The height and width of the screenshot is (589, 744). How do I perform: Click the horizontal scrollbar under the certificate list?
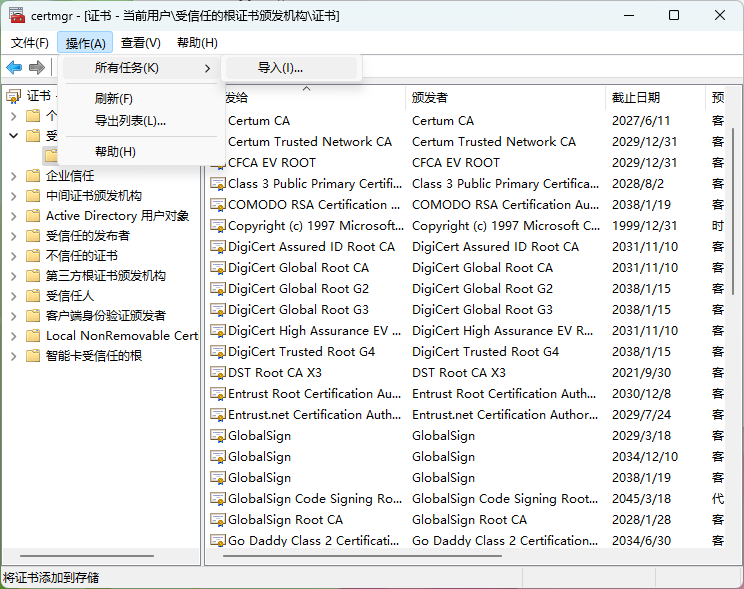click(x=362, y=555)
